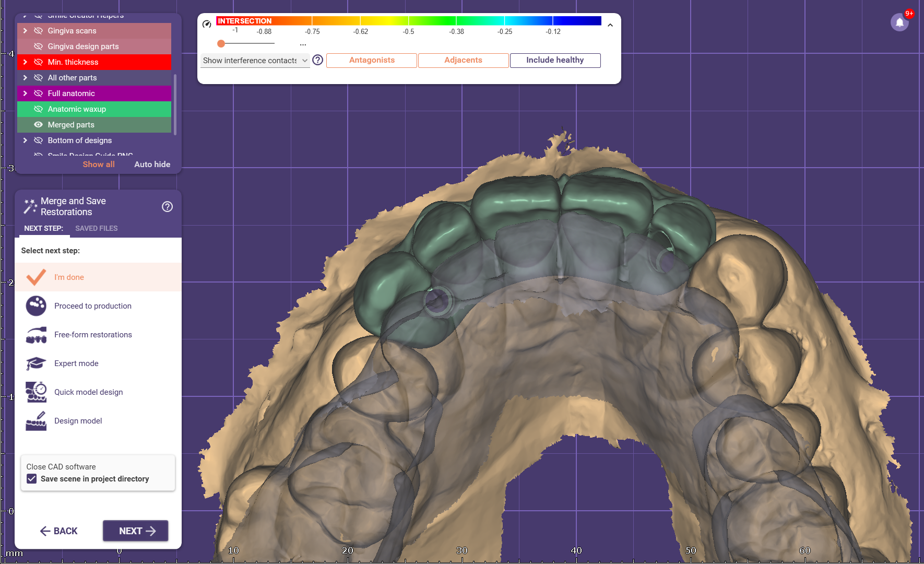Select the I'm done option
This screenshot has width=924, height=564.
(x=69, y=277)
